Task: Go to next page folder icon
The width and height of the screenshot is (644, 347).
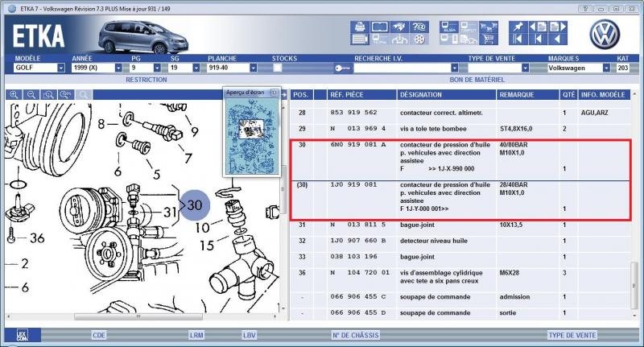Action: (x=558, y=27)
